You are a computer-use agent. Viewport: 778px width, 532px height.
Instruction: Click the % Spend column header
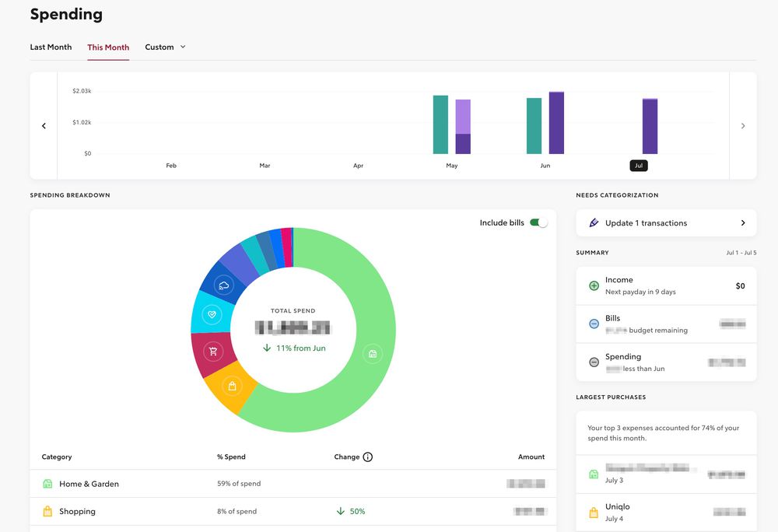pyautogui.click(x=231, y=457)
